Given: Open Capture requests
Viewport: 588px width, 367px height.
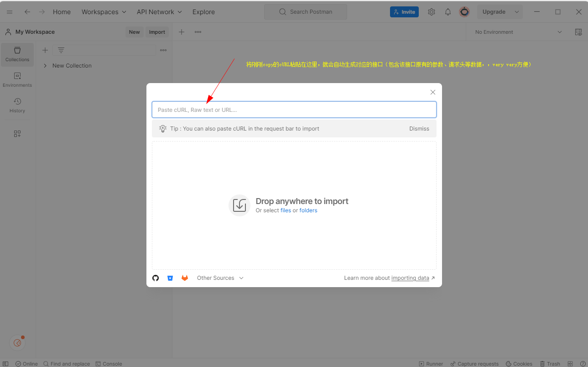Looking at the screenshot, I should [x=474, y=364].
